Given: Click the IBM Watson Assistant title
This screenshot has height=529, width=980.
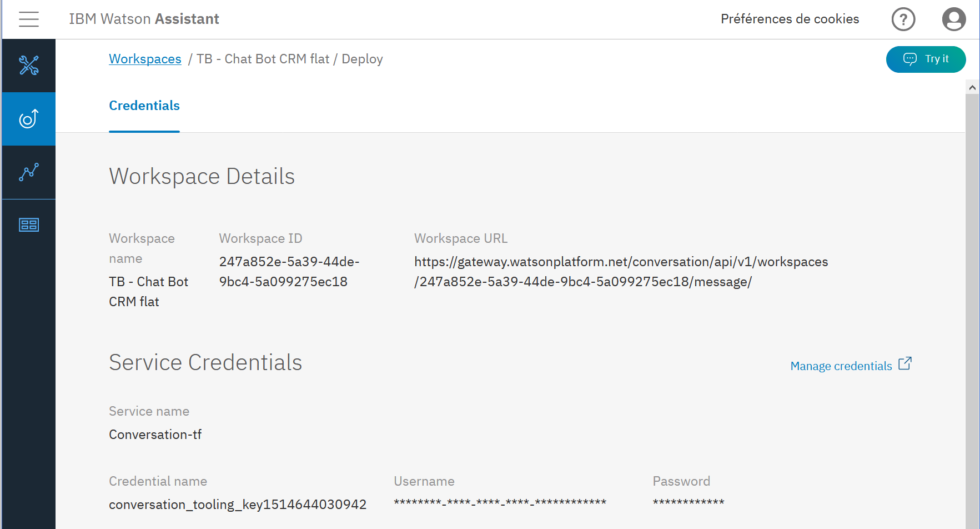Looking at the screenshot, I should (x=144, y=19).
